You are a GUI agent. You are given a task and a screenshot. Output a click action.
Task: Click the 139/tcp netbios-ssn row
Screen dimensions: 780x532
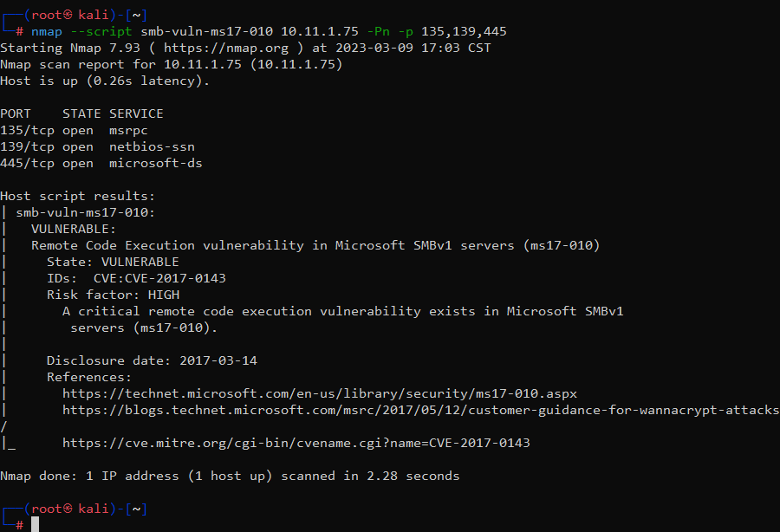click(97, 147)
